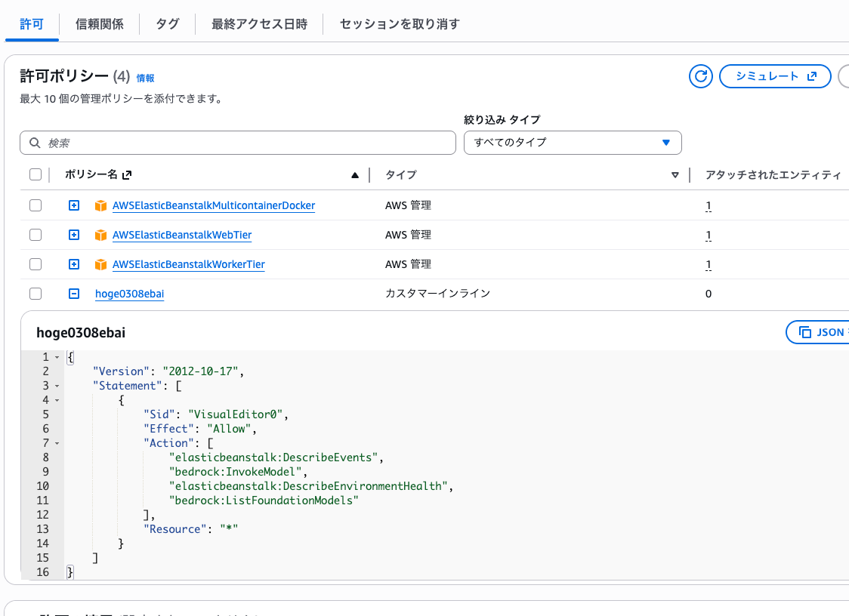849x616 pixels.
Task: Click external link icon next to ポリシー名
Action: point(127,175)
